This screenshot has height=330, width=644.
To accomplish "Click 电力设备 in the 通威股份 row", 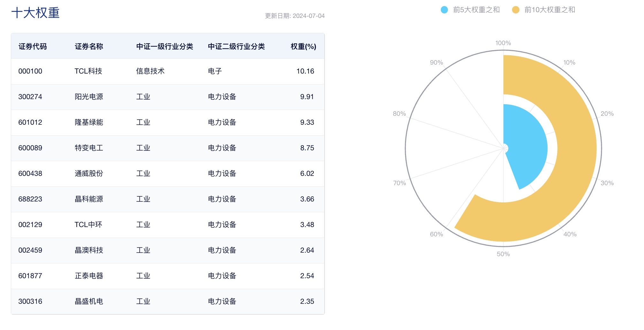I will point(222,173).
